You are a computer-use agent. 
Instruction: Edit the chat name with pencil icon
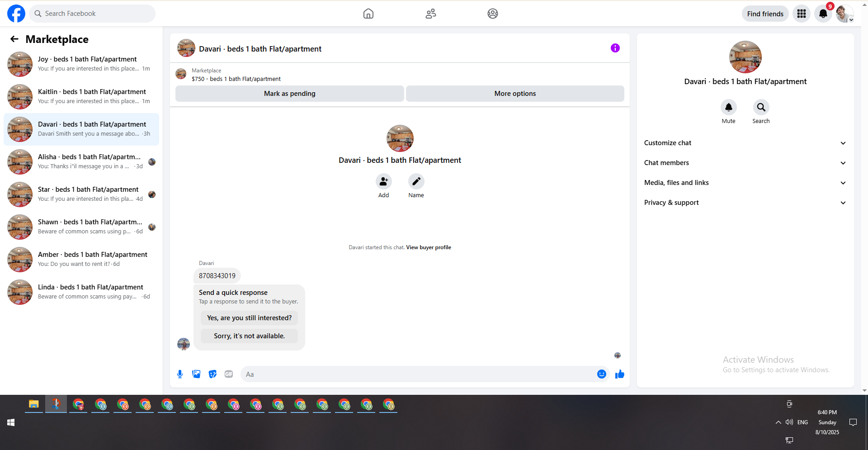(x=416, y=181)
